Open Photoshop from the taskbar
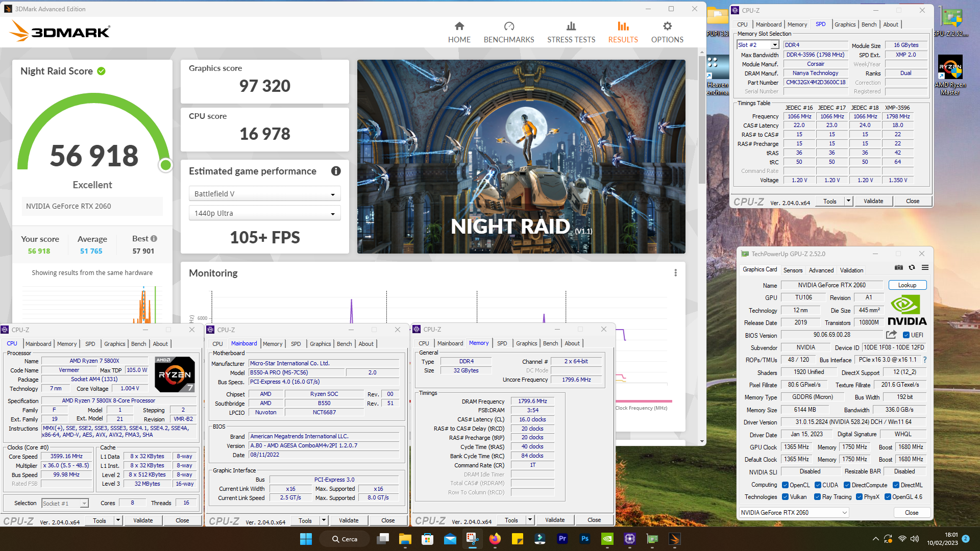This screenshot has height=551, width=980. tap(584, 539)
